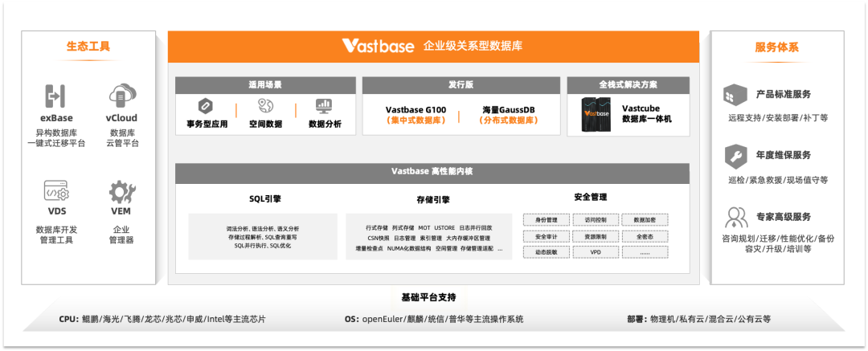Click the VEM gear and wrench icon
Screen dimensions: 868x351
coord(122,192)
